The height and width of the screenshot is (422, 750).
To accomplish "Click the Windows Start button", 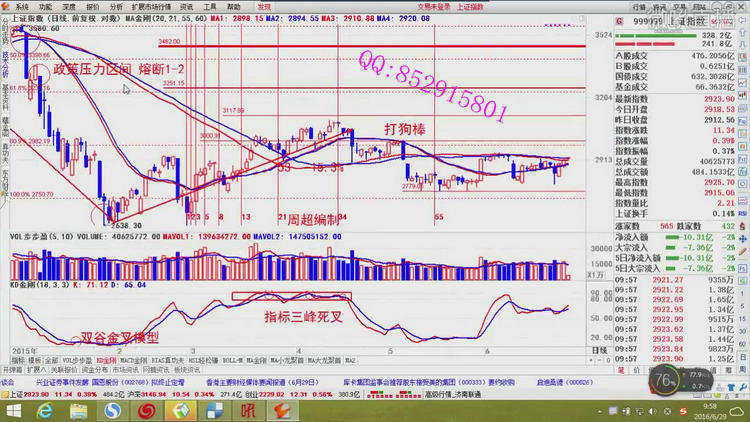I will coord(14,408).
